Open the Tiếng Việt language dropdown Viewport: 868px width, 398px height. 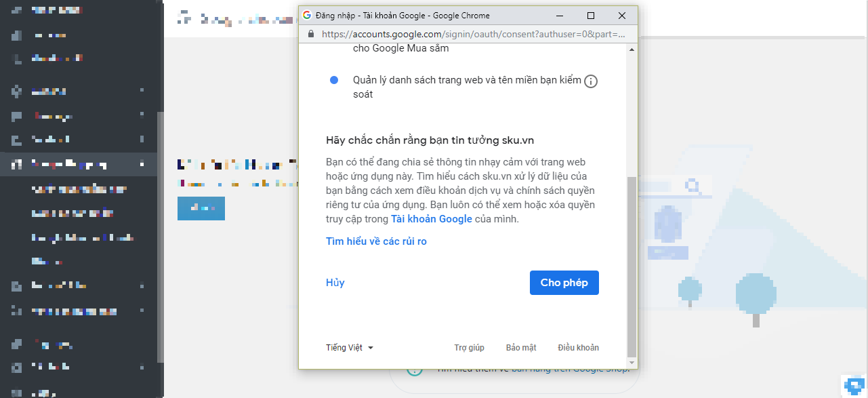click(350, 348)
